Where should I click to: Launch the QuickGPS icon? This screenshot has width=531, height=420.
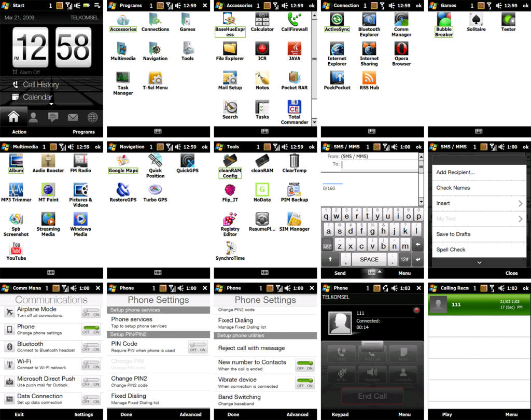[187, 164]
